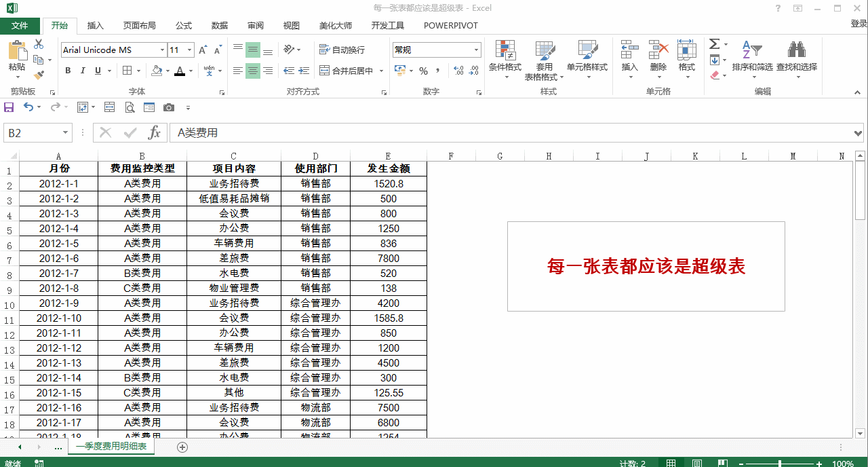Click the camera icon in quick access

[x=169, y=107]
